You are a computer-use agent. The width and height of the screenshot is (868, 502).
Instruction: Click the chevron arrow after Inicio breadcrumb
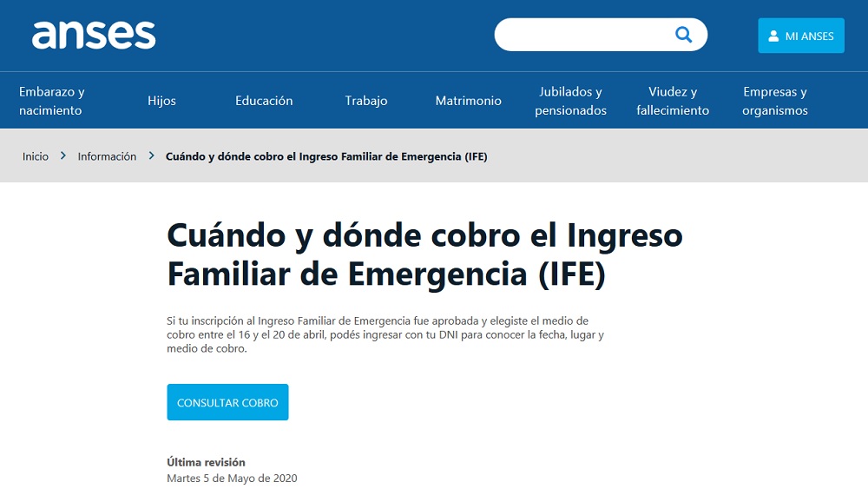(x=63, y=156)
